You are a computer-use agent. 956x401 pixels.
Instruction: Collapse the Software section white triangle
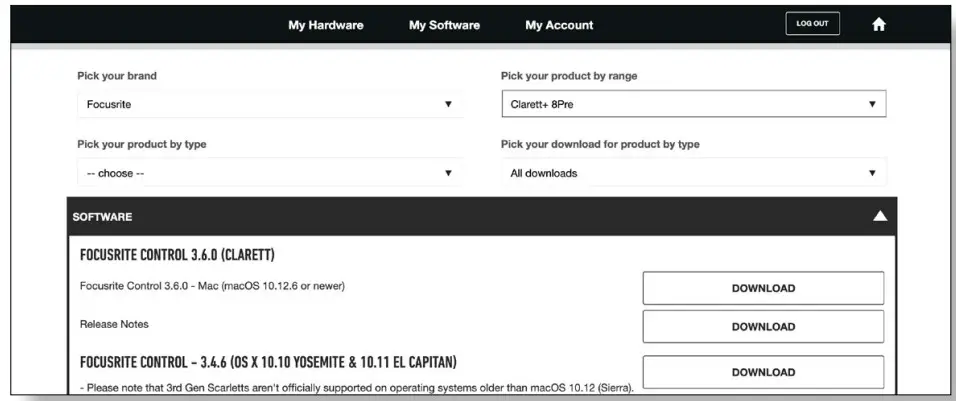coord(880,216)
